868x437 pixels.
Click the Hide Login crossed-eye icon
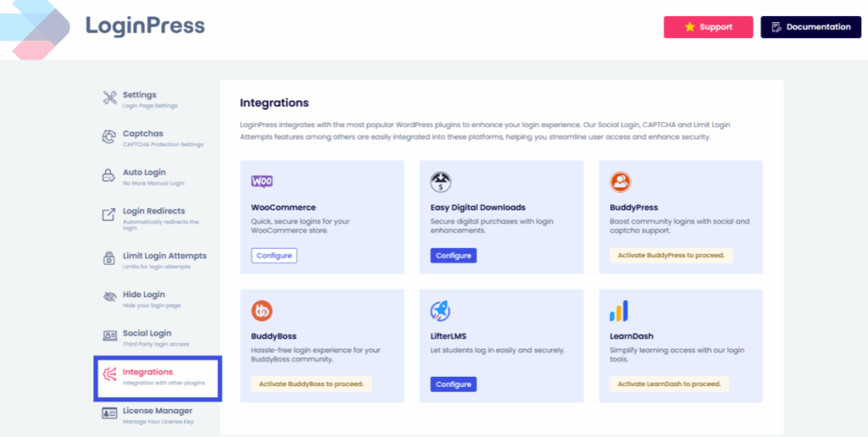[109, 297]
